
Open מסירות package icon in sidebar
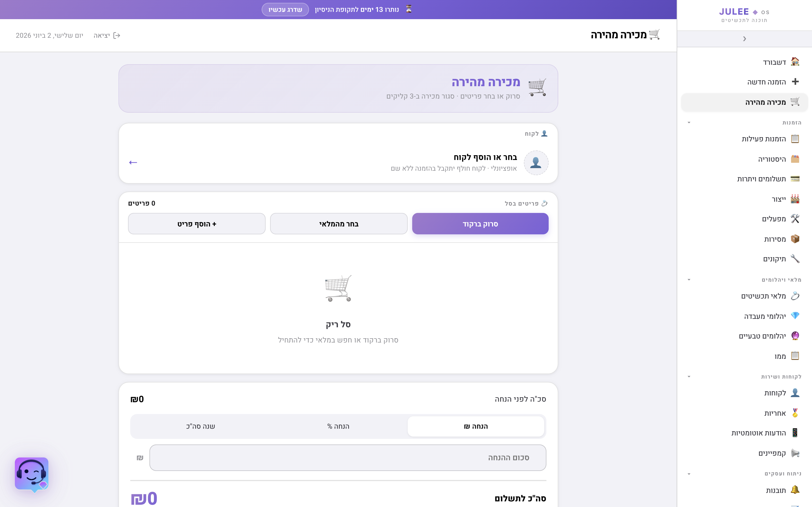pos(795,239)
